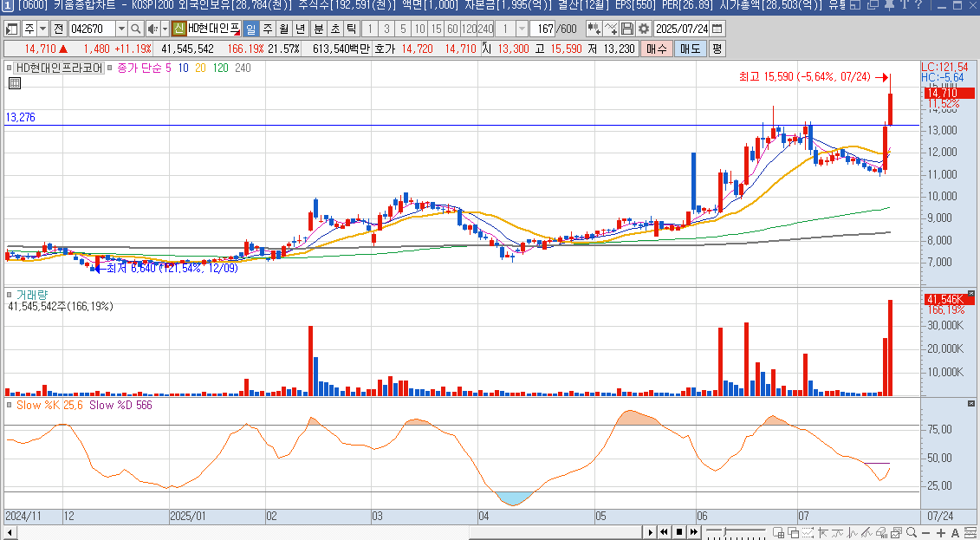The image size is (980, 540).
Task: Click the candle count field showing 167
Action: [x=543, y=29]
